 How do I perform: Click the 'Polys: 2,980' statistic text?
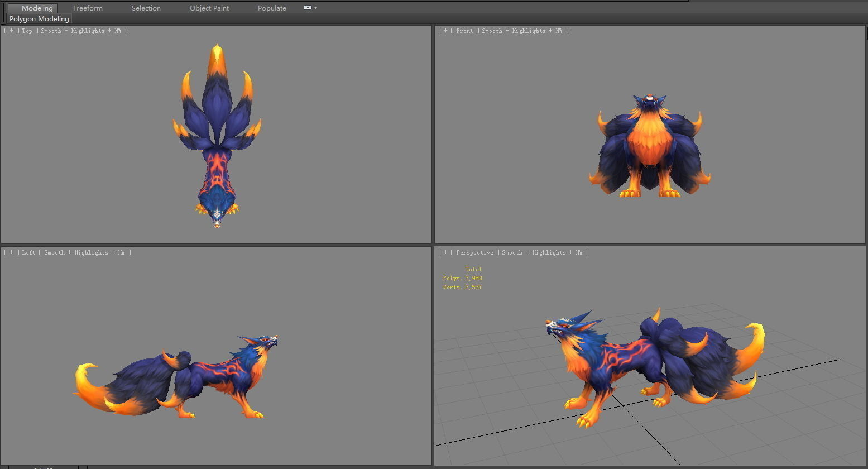pos(462,278)
